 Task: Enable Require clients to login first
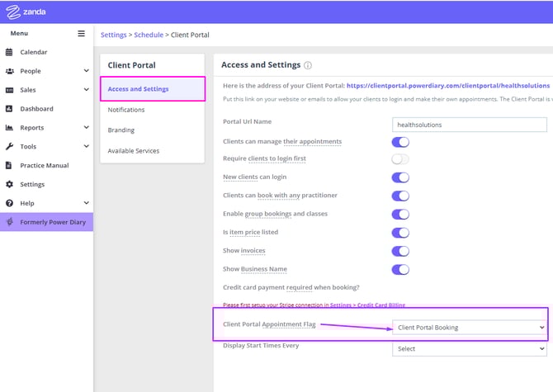coord(400,159)
